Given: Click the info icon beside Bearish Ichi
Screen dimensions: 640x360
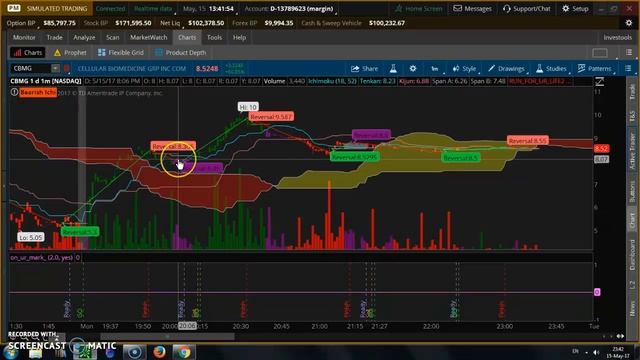Looking at the screenshot, I should point(14,93).
